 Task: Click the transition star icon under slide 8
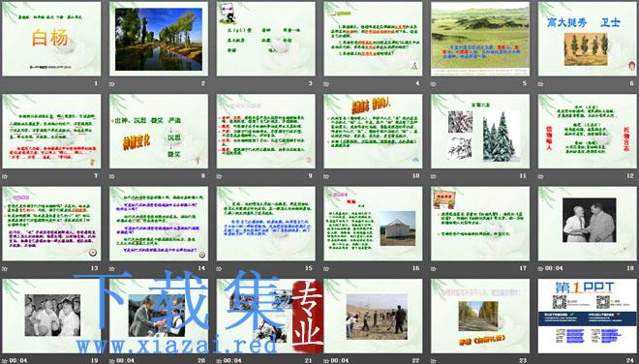pyautogui.click(x=111, y=176)
